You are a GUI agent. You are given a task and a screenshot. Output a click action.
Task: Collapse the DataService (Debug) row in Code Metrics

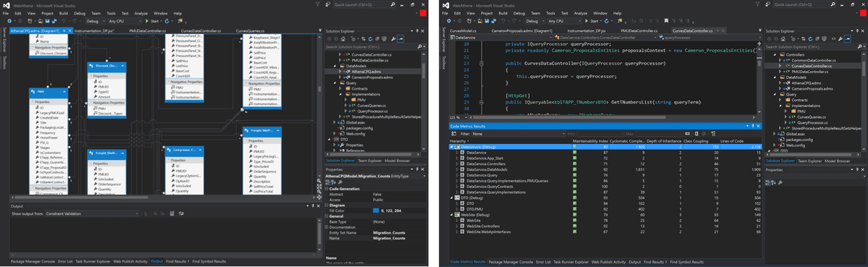pyautogui.click(x=451, y=146)
